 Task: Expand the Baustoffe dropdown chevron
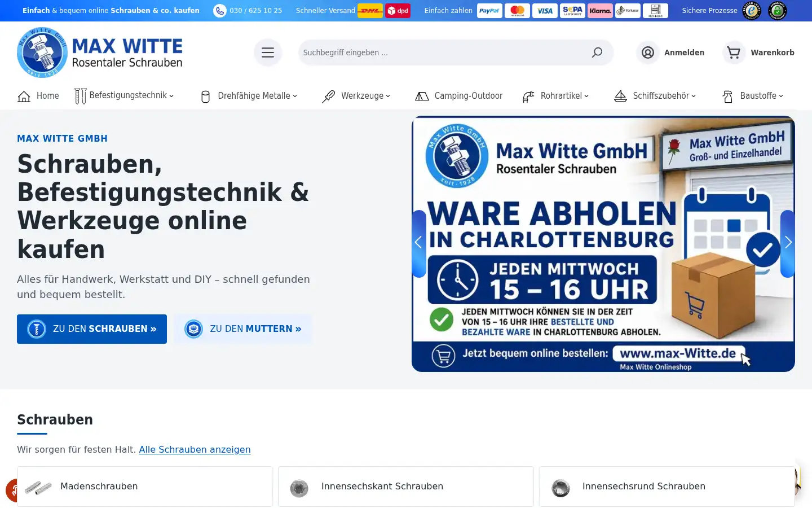click(781, 96)
